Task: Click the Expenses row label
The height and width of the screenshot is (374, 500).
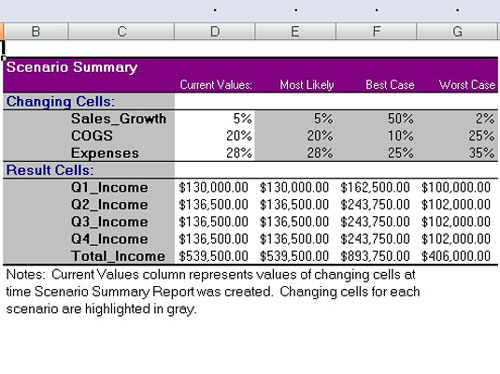Action: pyautogui.click(x=105, y=153)
